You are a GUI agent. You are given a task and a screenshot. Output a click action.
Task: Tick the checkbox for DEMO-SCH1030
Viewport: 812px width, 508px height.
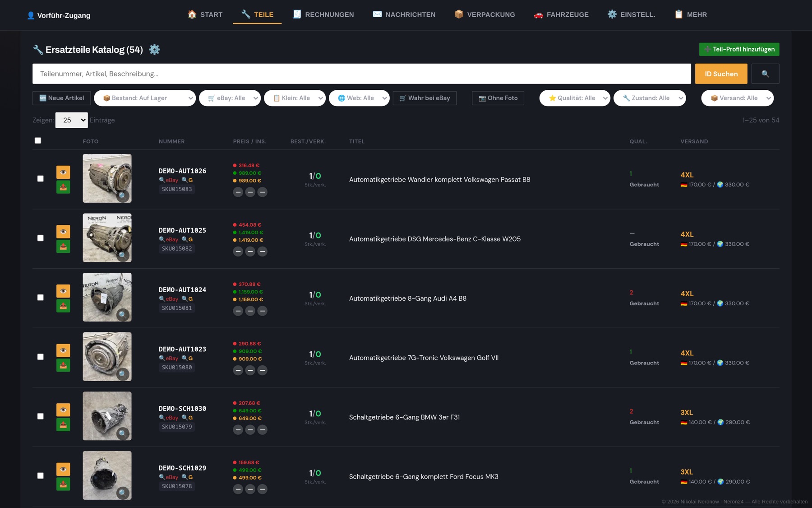[41, 416]
